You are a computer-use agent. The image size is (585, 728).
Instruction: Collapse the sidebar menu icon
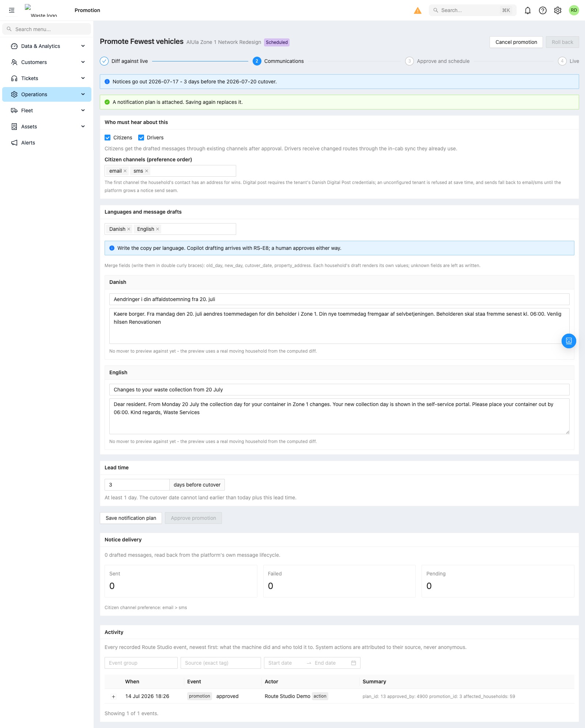(12, 10)
